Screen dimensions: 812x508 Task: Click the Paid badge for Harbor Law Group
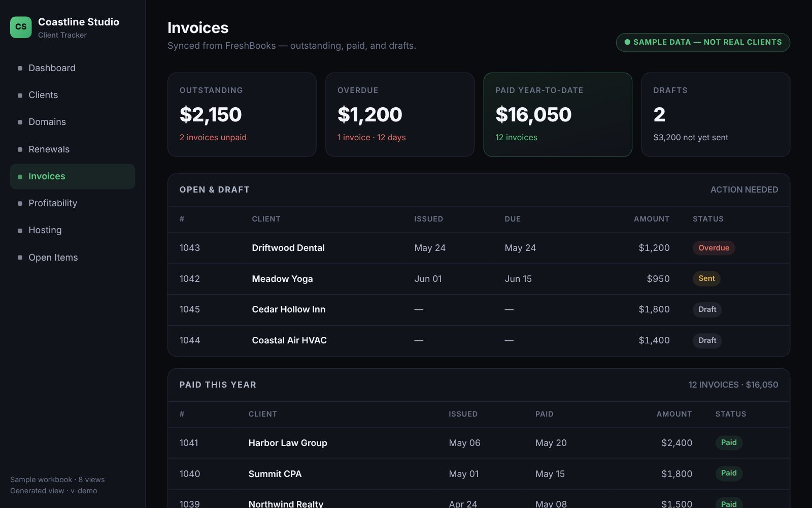[729, 442]
